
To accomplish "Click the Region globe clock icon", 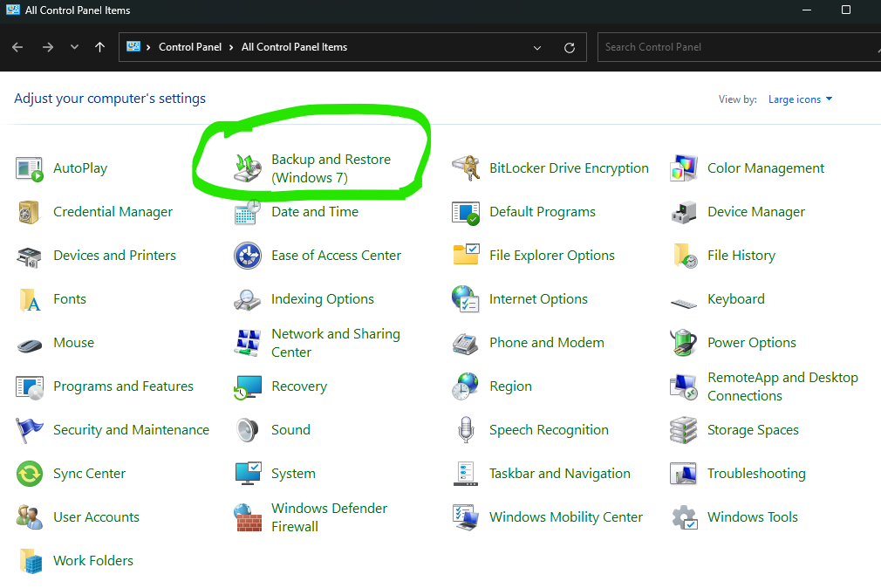I will click(x=466, y=386).
